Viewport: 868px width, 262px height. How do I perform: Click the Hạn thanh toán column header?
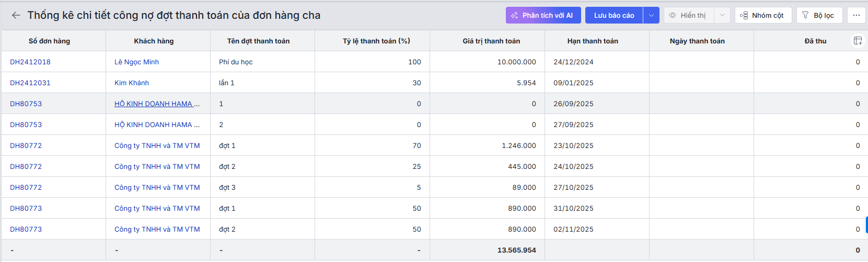[x=593, y=41]
